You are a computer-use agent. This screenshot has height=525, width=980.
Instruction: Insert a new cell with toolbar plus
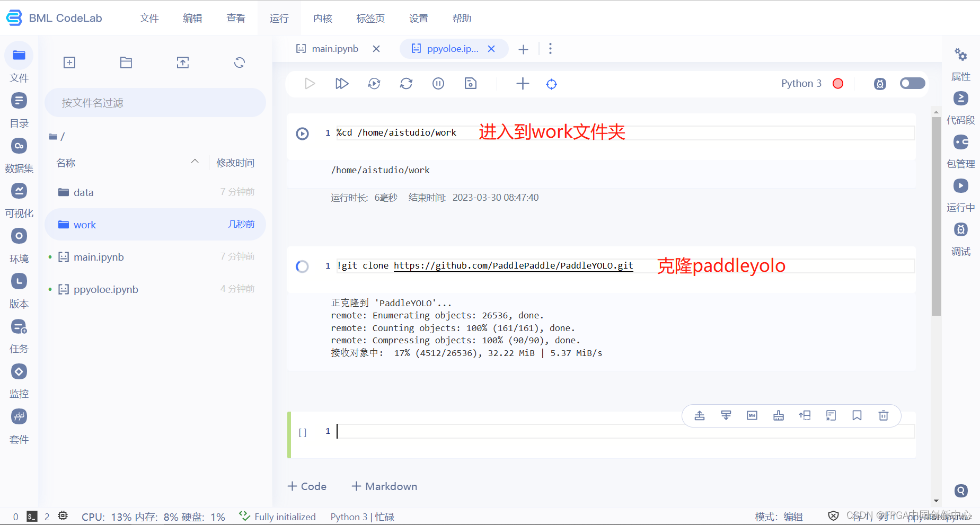pyautogui.click(x=523, y=84)
